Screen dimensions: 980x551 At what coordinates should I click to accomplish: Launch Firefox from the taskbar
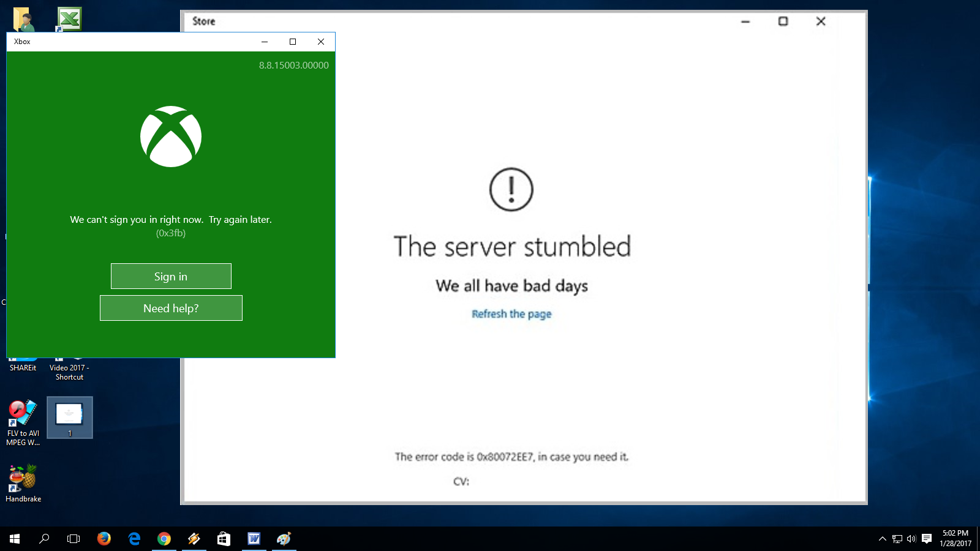[x=104, y=539]
